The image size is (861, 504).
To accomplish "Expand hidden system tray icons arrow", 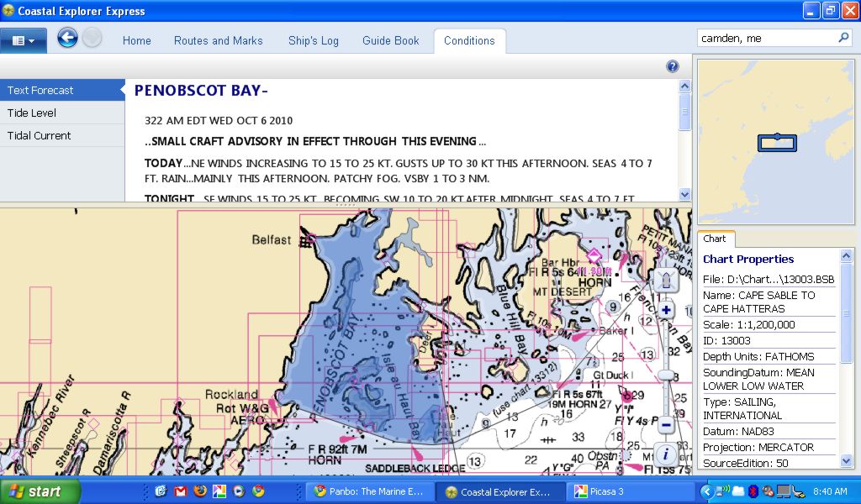I will tap(706, 491).
